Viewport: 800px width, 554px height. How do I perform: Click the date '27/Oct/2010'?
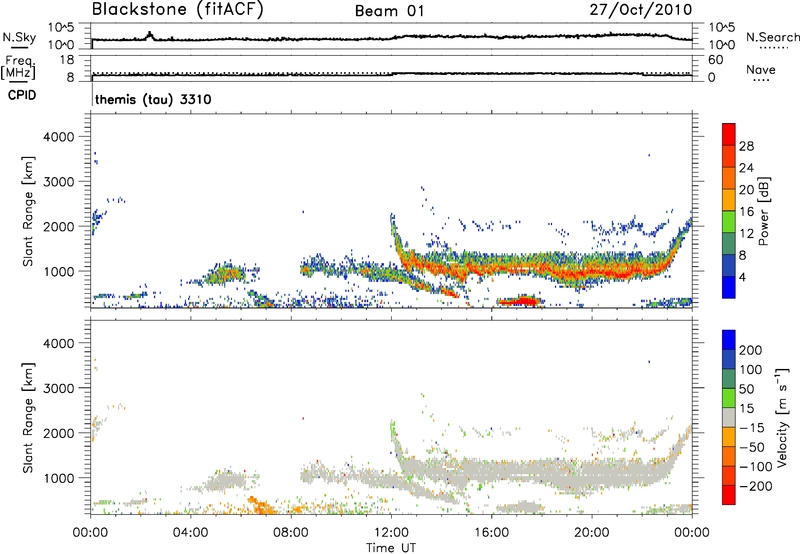point(641,10)
